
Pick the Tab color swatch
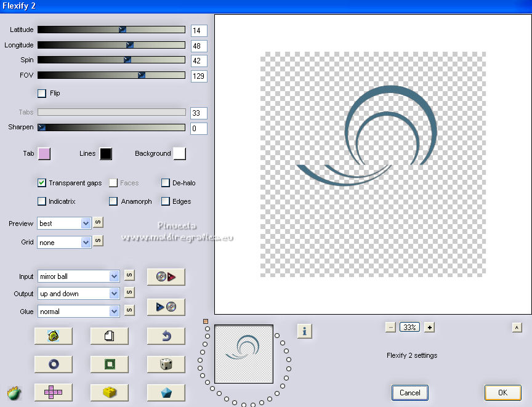click(x=44, y=154)
